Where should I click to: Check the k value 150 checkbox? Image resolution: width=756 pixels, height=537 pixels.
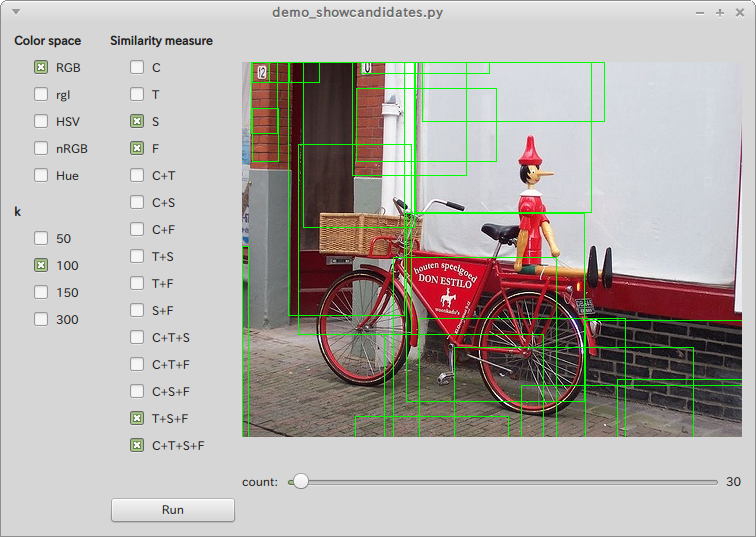(x=41, y=292)
